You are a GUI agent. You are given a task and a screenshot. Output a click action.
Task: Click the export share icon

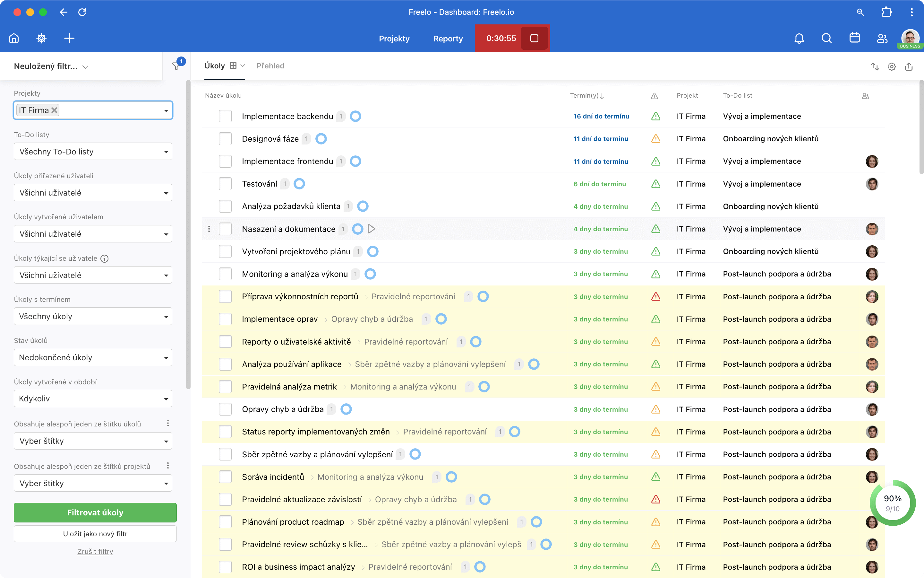(x=909, y=66)
